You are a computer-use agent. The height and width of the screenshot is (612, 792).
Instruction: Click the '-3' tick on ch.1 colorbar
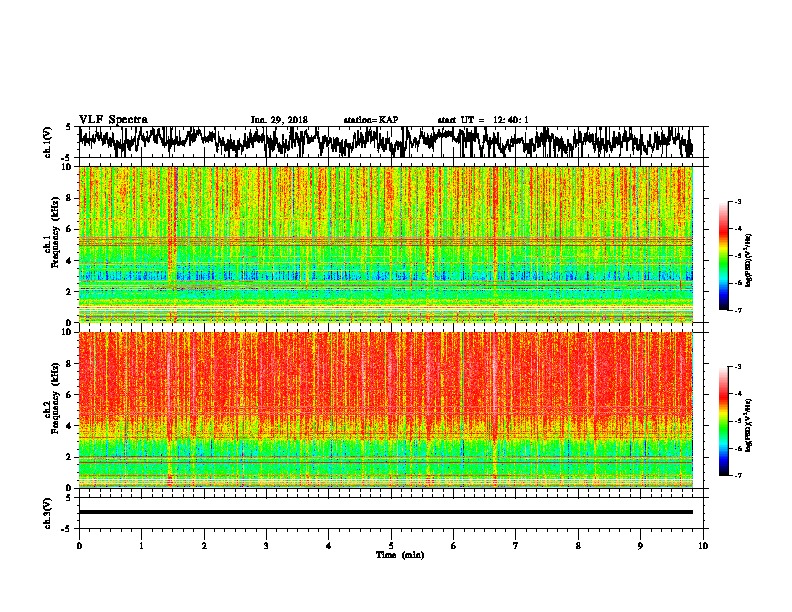pyautogui.click(x=737, y=202)
